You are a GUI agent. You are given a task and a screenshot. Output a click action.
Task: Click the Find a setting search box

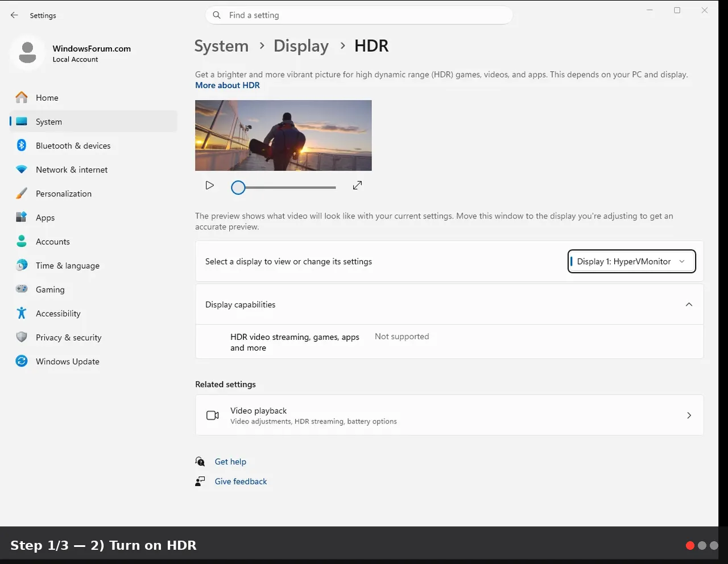point(359,15)
